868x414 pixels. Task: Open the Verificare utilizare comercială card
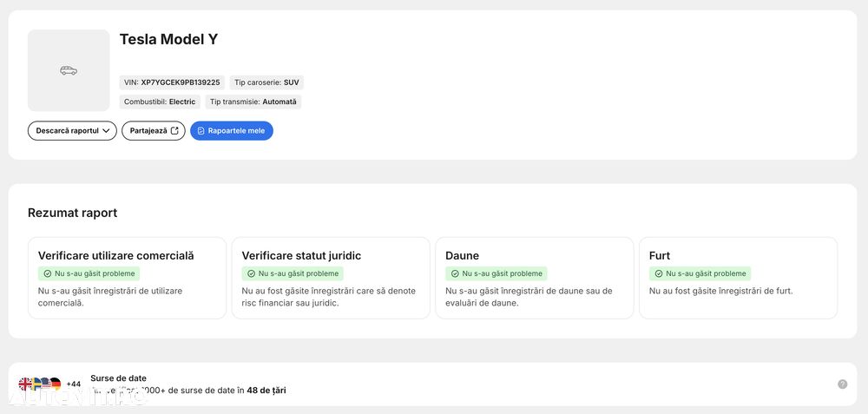128,278
